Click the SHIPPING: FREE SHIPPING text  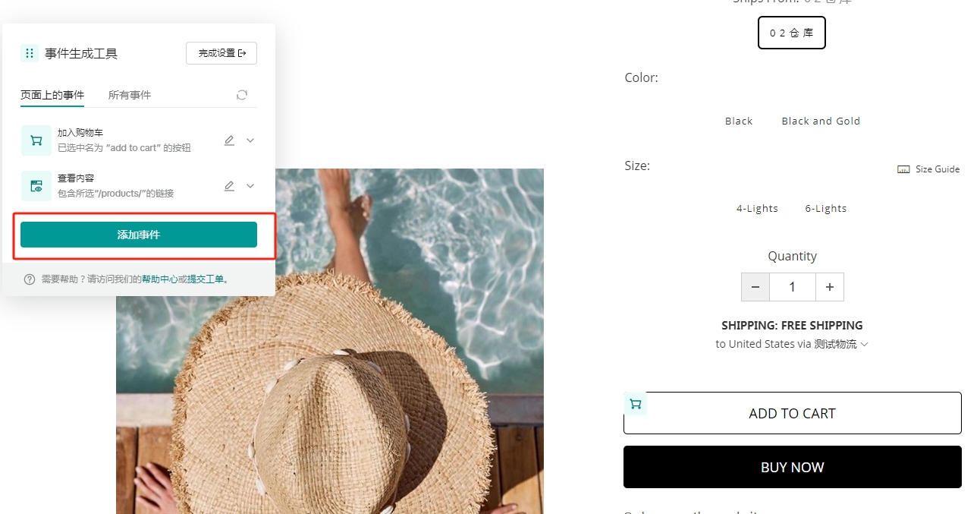pyautogui.click(x=792, y=326)
